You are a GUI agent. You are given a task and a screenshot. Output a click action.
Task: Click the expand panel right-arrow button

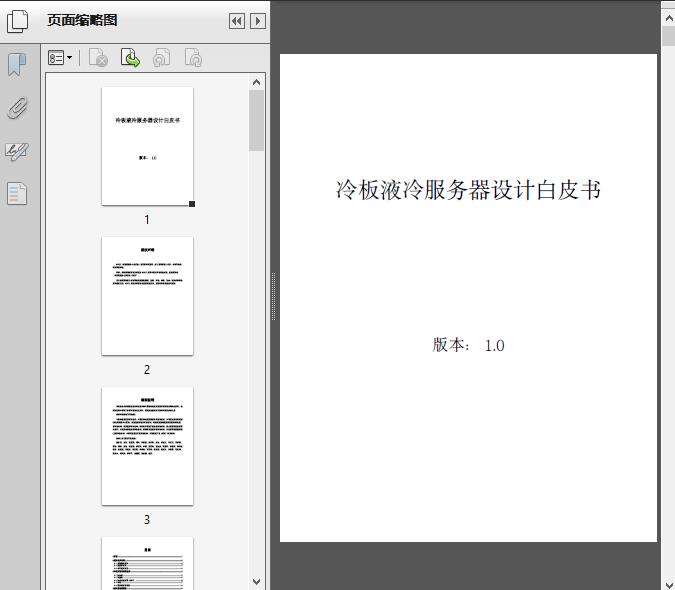click(258, 21)
